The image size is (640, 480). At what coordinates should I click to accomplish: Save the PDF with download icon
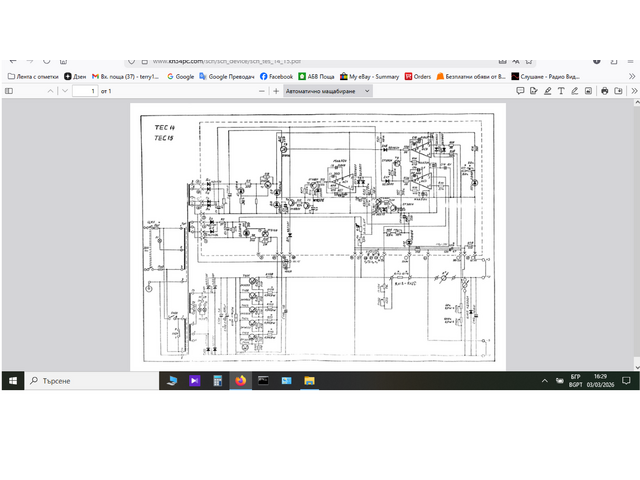(x=617, y=91)
